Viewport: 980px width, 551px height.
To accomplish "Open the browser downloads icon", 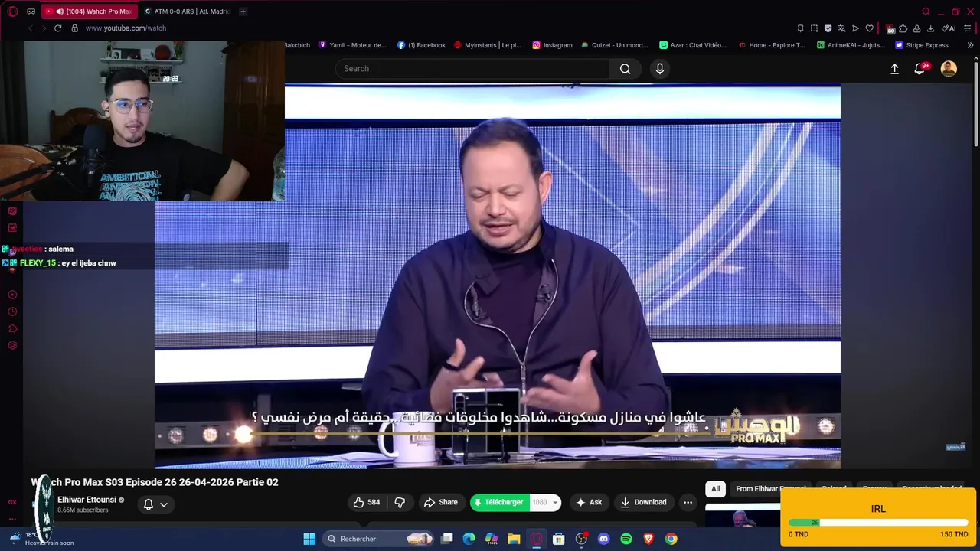I will pyautogui.click(x=930, y=28).
